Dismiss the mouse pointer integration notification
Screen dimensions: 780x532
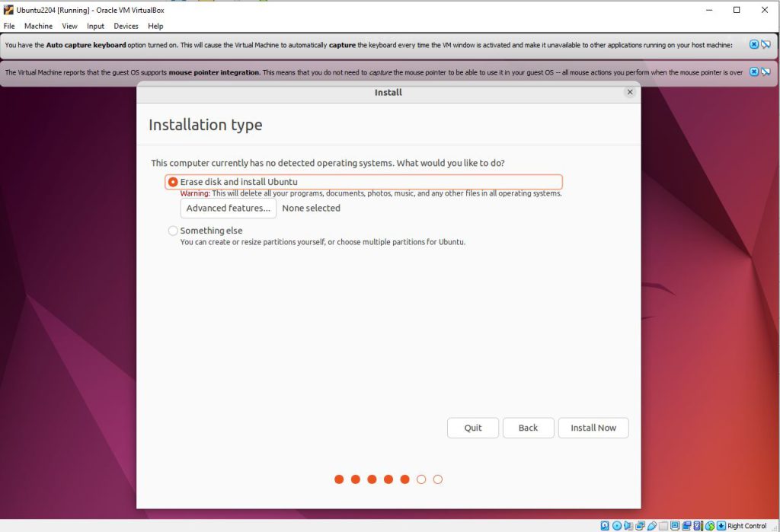point(754,72)
